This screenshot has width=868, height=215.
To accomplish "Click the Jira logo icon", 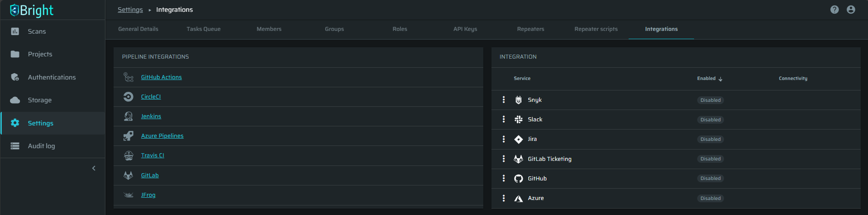I will tap(518, 139).
